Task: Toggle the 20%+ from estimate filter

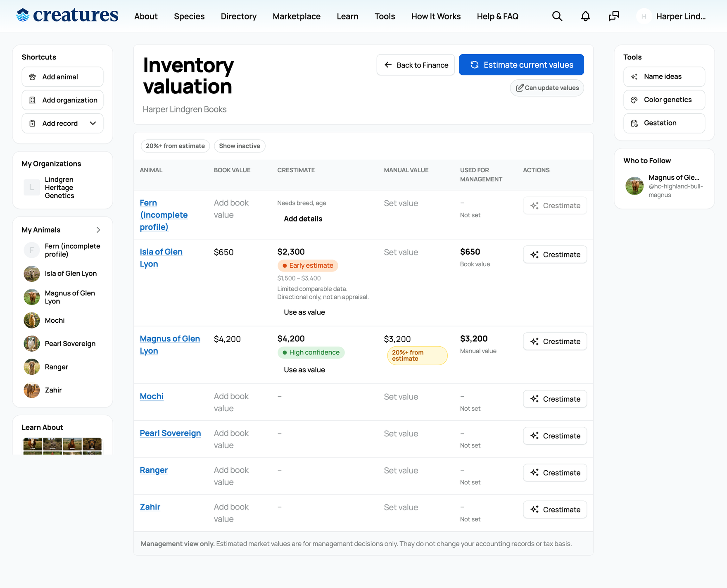Action: [175, 146]
